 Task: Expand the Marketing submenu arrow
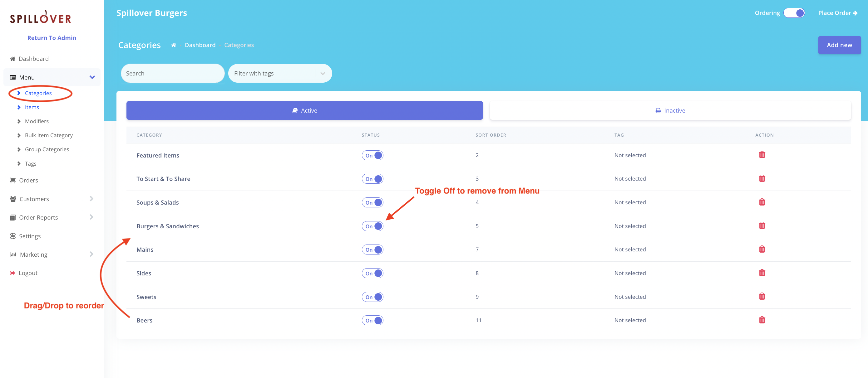coord(91,254)
